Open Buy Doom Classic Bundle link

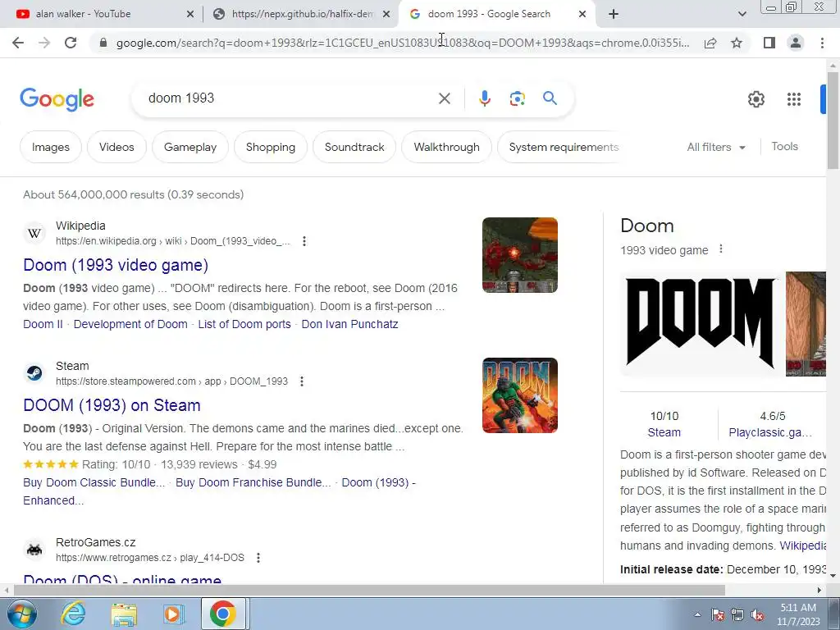click(94, 482)
